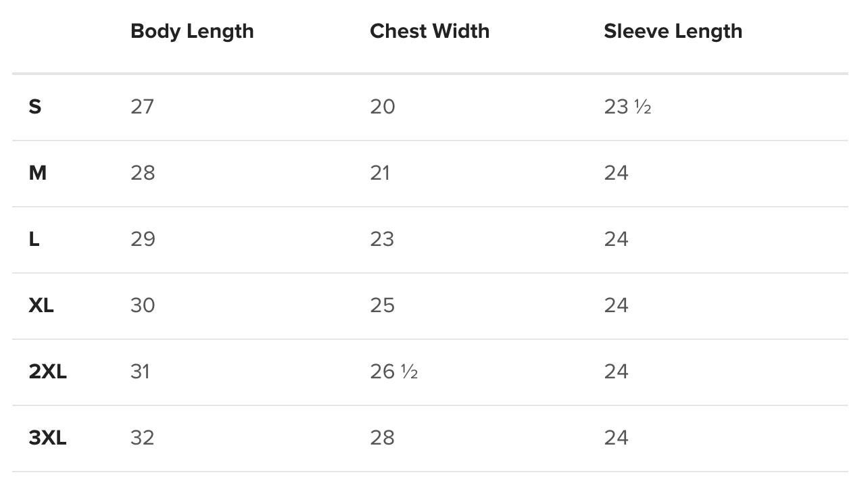Screen dimensions: 868x477
Task: Click the Chest Width column header
Action: pos(429,31)
